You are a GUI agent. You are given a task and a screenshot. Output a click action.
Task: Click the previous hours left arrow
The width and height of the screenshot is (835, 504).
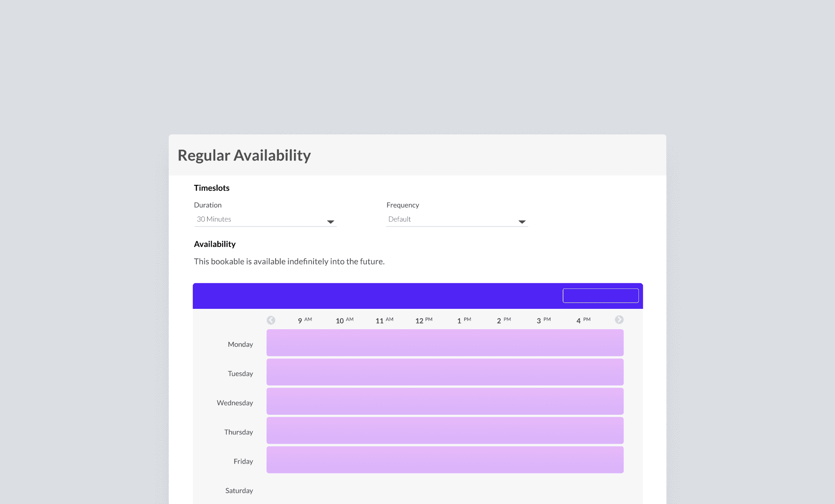(271, 320)
